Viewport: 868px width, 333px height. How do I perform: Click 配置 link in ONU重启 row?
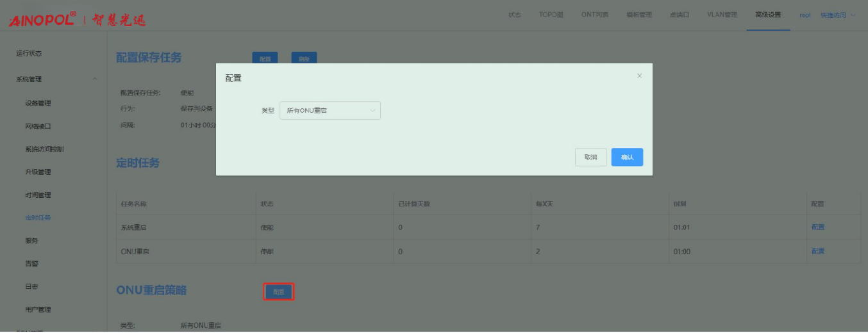[818, 252]
